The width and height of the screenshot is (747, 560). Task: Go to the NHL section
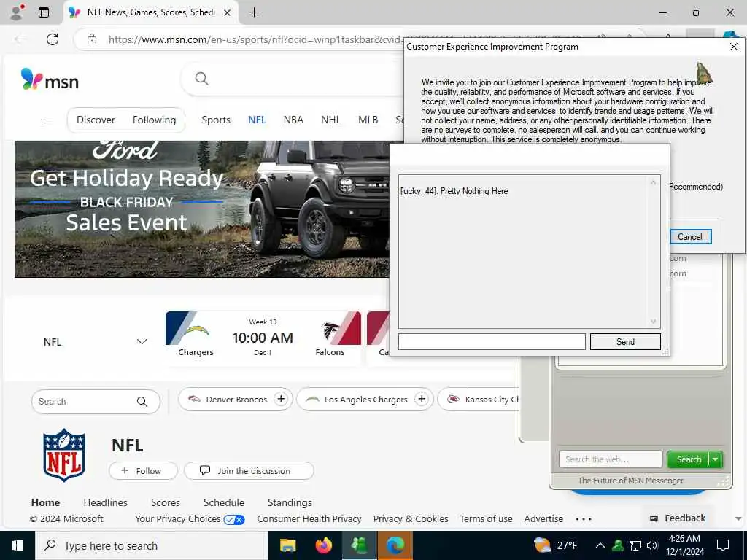tap(330, 120)
